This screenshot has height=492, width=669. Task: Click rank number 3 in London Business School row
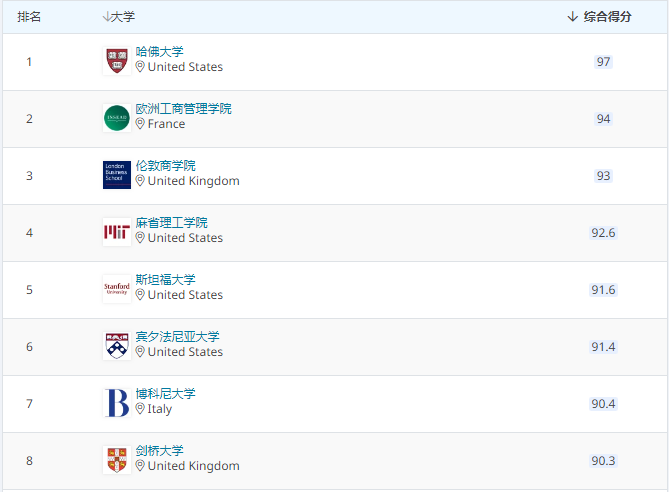[x=29, y=176]
